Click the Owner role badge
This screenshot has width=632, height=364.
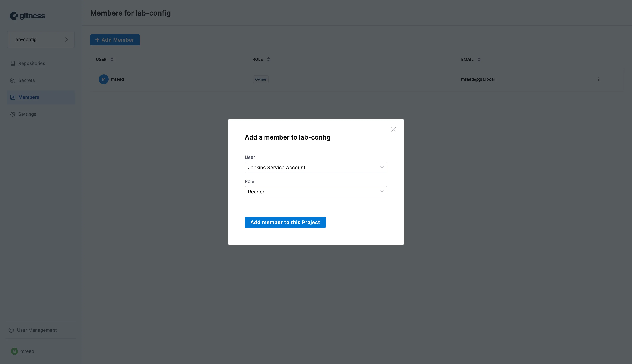coord(260,79)
